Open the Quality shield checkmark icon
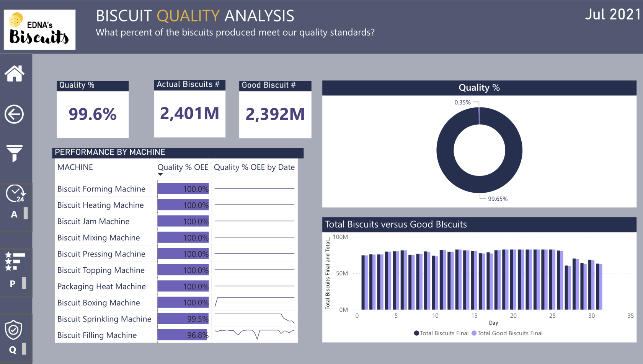Image resolution: width=643 pixels, height=364 pixels. [x=13, y=330]
